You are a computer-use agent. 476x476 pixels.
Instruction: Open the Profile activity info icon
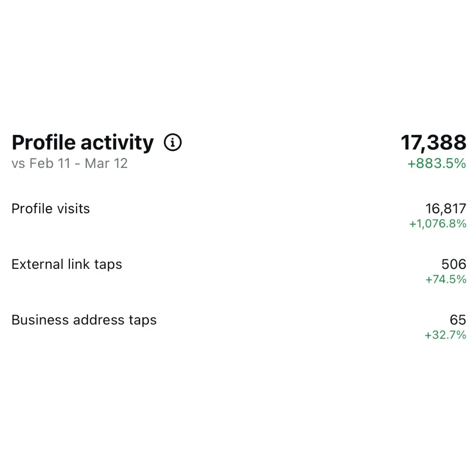(x=173, y=142)
